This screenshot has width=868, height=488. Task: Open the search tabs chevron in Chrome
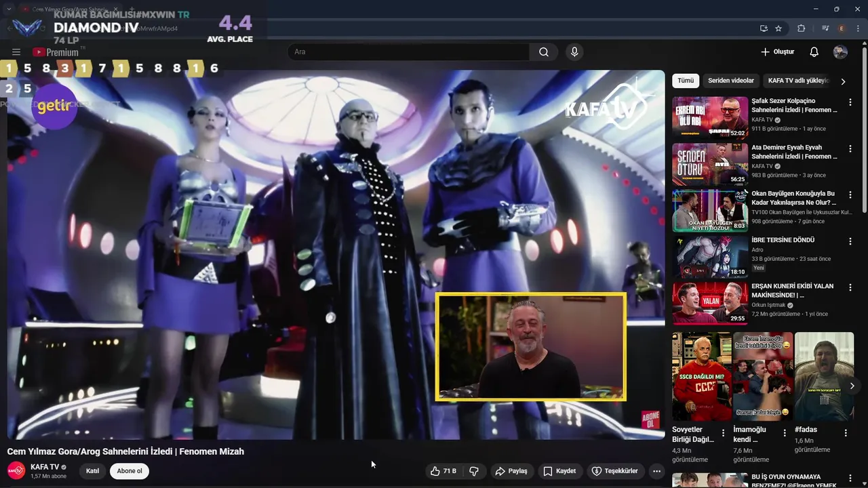[9, 9]
